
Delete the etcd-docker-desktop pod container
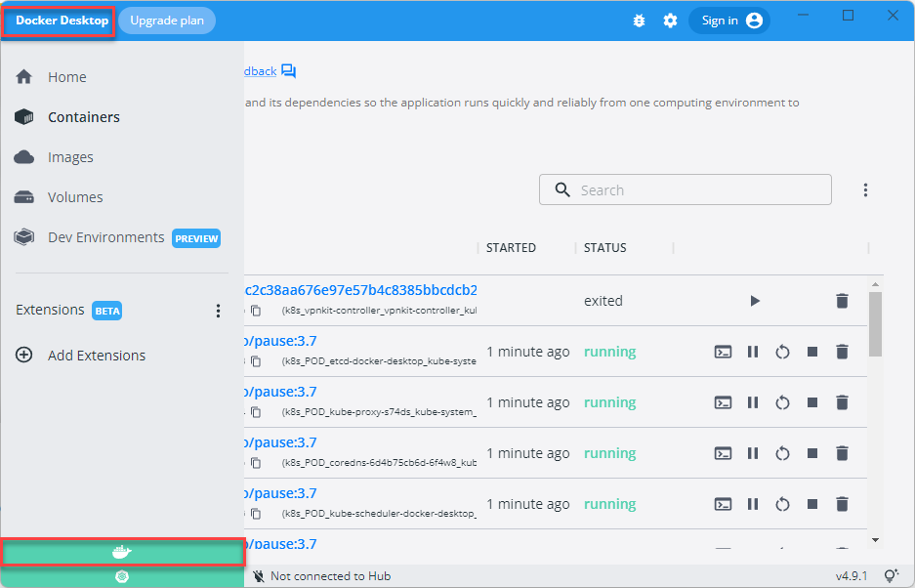click(842, 352)
